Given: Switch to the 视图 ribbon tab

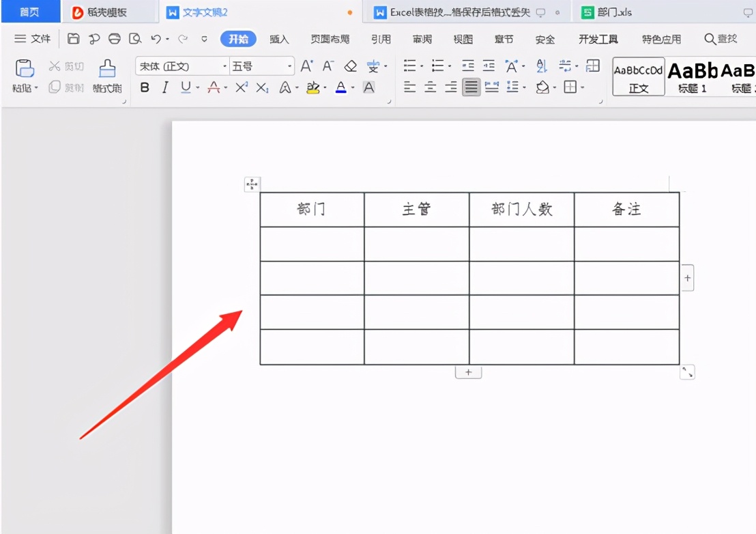Looking at the screenshot, I should (x=463, y=39).
